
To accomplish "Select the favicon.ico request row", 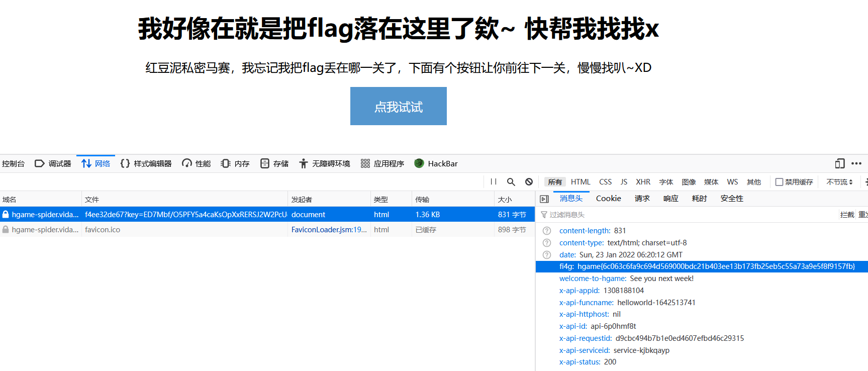I will click(151, 230).
